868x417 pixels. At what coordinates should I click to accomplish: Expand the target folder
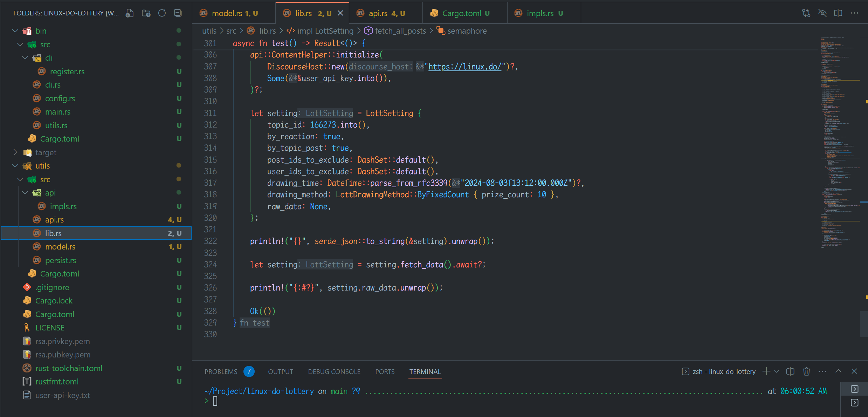click(15, 152)
